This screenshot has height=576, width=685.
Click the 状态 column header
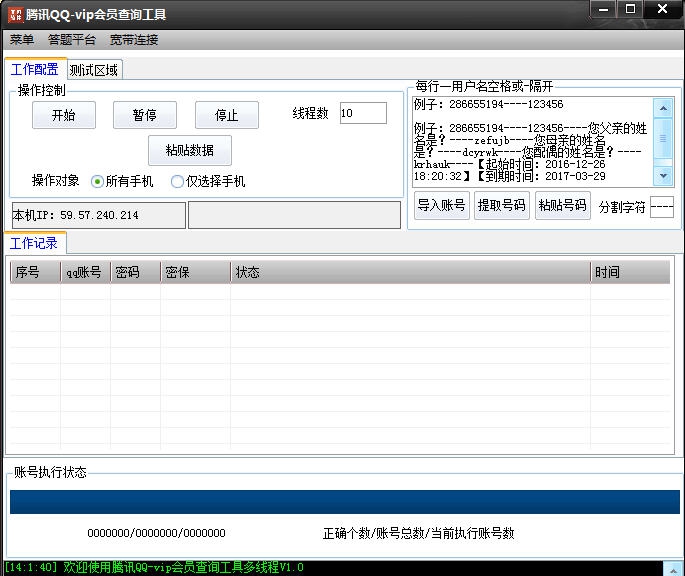410,272
